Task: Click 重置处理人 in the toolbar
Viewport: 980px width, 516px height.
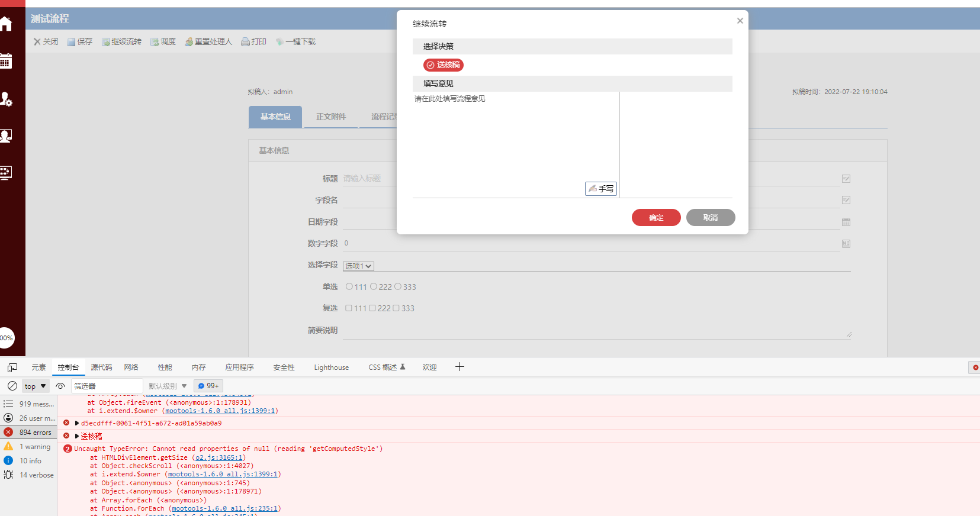Action: click(208, 41)
